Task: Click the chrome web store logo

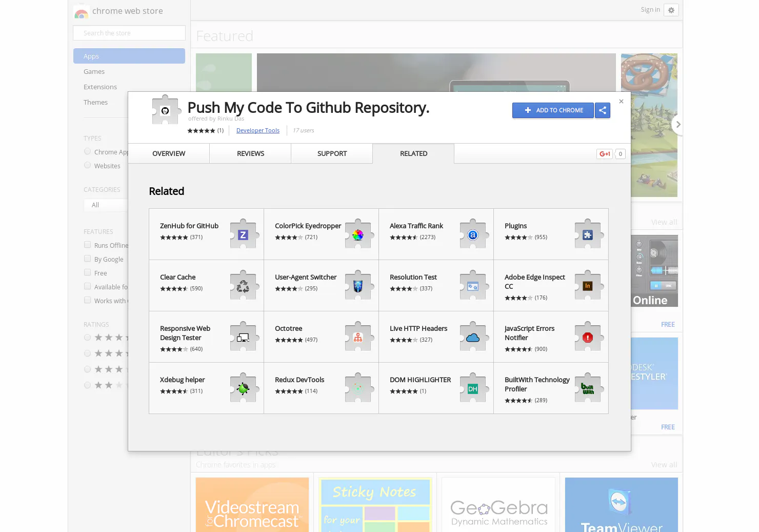Action: (81, 12)
